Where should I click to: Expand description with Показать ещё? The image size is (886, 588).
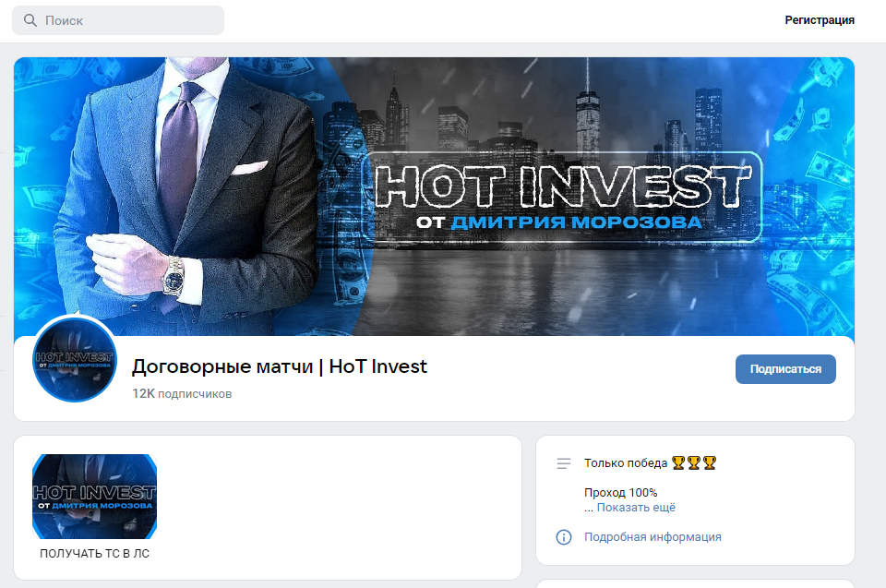636,508
